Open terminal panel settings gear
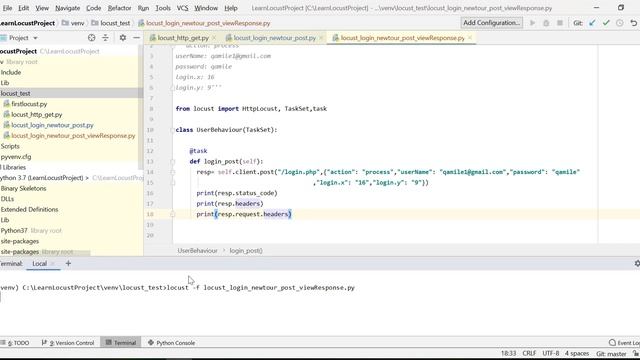Image resolution: width=640 pixels, height=360 pixels. [x=637, y=264]
